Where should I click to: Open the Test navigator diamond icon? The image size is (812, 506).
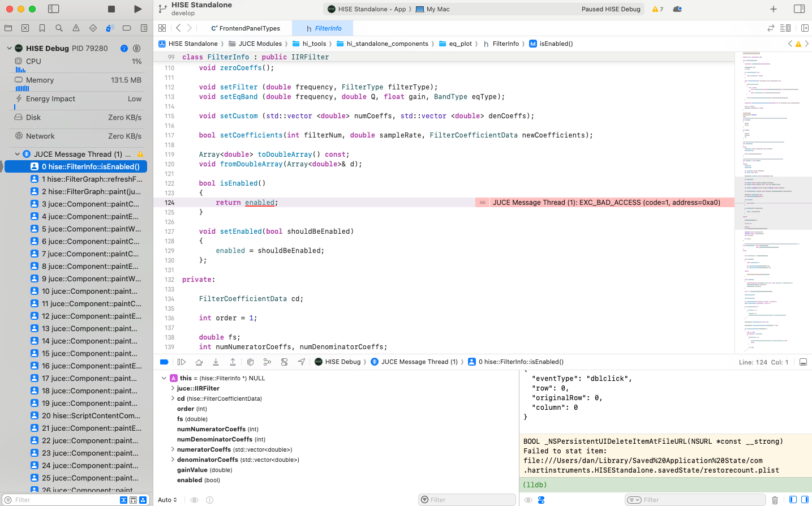(x=93, y=28)
